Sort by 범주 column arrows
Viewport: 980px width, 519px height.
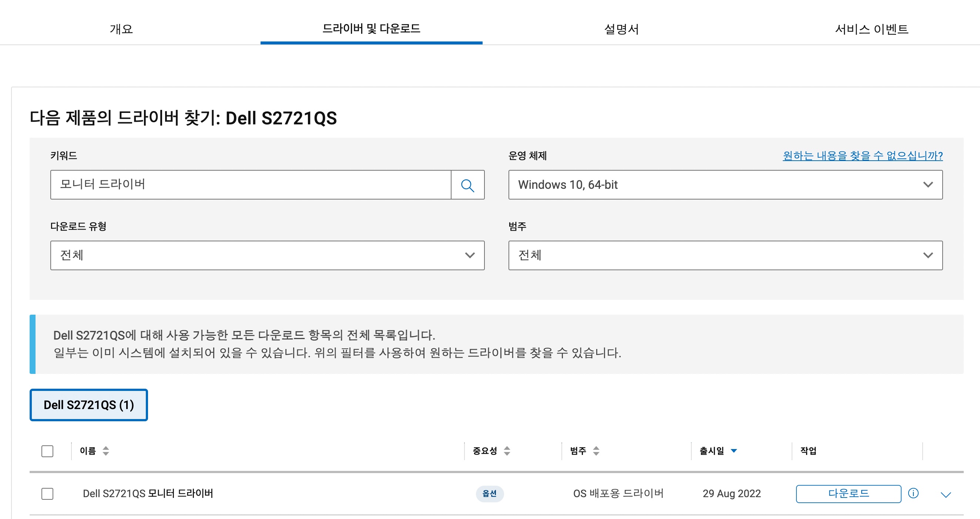(x=596, y=451)
